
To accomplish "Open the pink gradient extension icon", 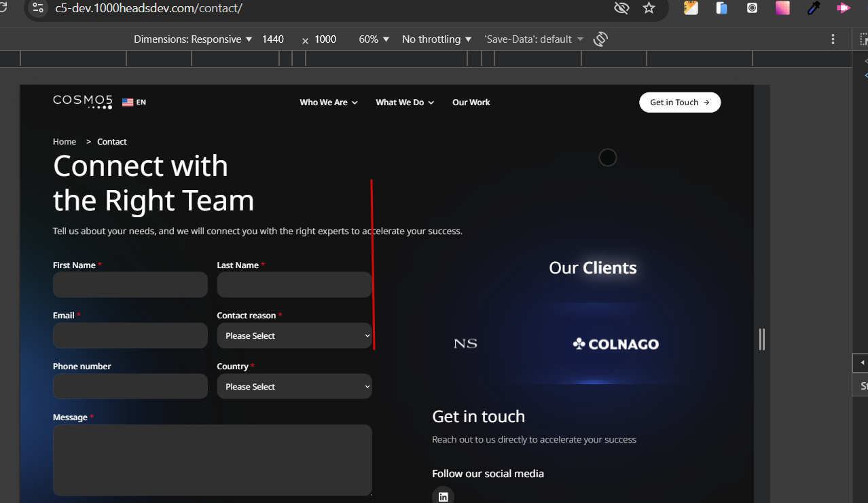I will point(782,8).
